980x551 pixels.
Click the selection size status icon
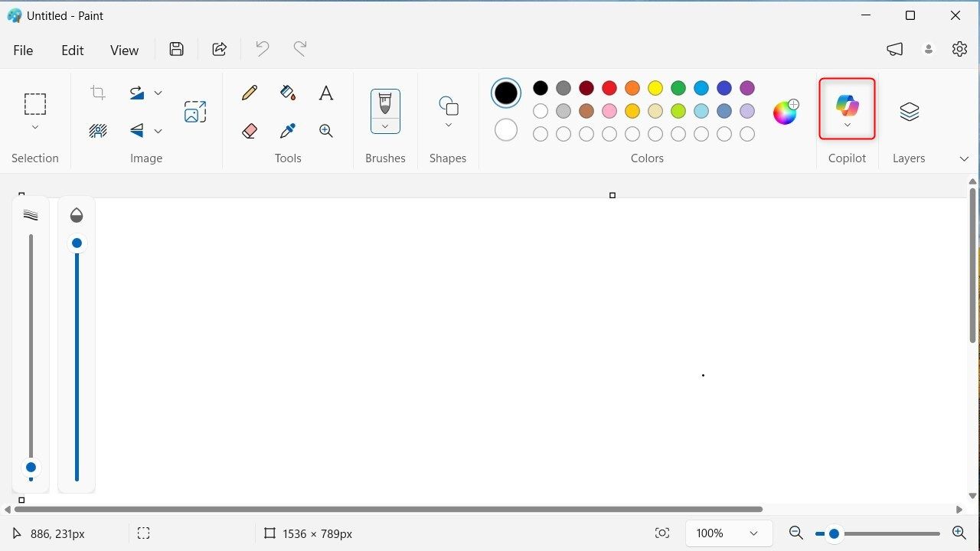pos(143,533)
